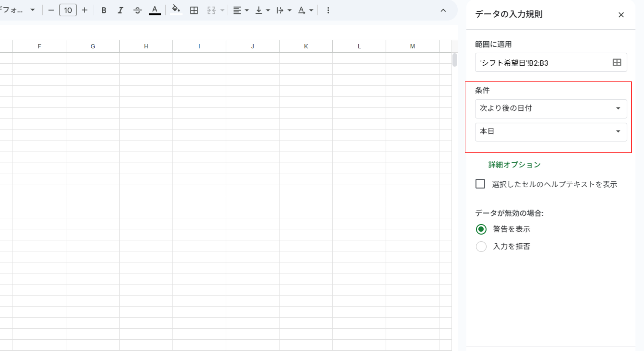Open the borders menu
644x351 pixels.
click(x=194, y=10)
